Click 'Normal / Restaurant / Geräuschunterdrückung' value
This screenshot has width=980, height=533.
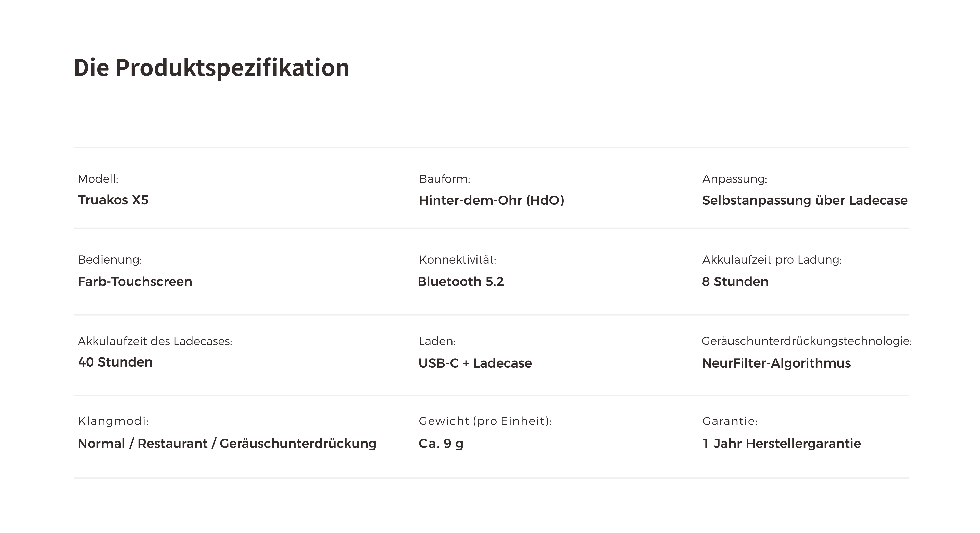coord(227,444)
